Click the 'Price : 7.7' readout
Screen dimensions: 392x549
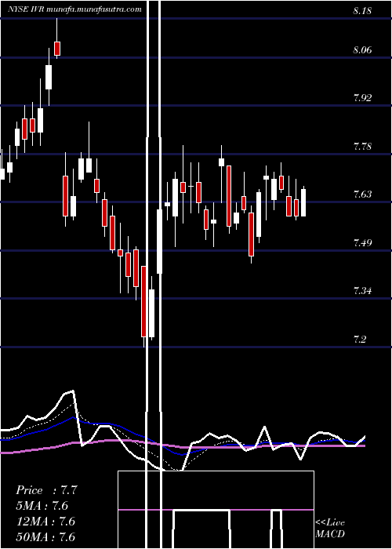pyautogui.click(x=45, y=490)
